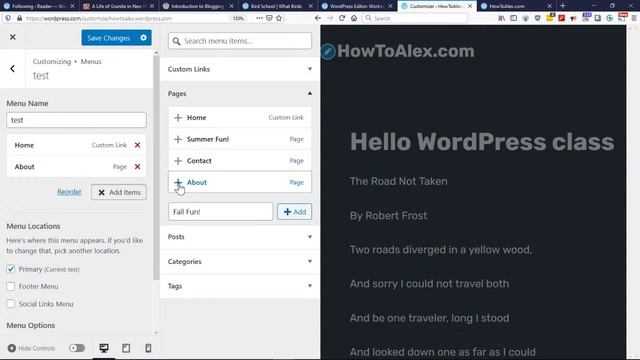Remove the About item with the red X
Image resolution: width=640 pixels, height=360 pixels.
coord(138,167)
